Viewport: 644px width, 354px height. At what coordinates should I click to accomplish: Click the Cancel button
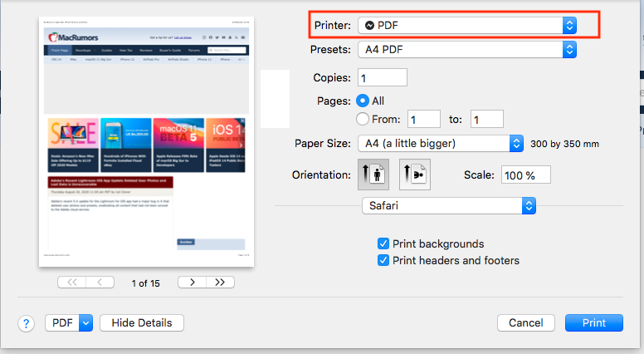click(525, 323)
